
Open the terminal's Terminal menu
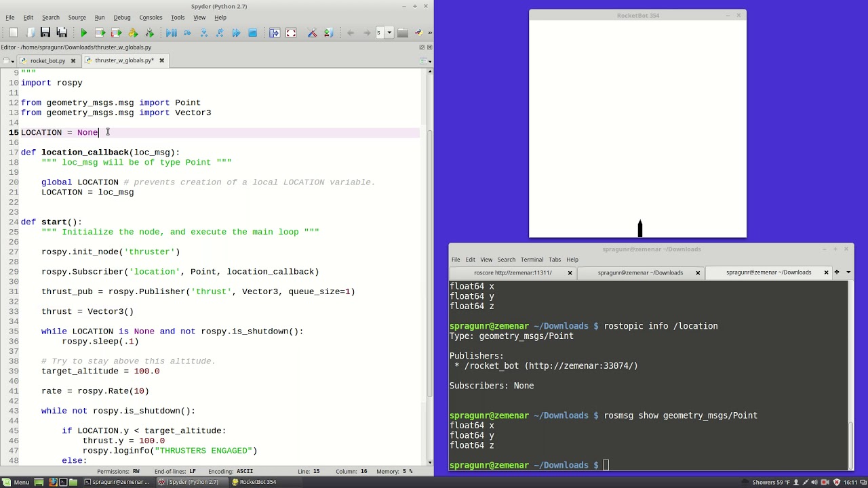point(532,260)
